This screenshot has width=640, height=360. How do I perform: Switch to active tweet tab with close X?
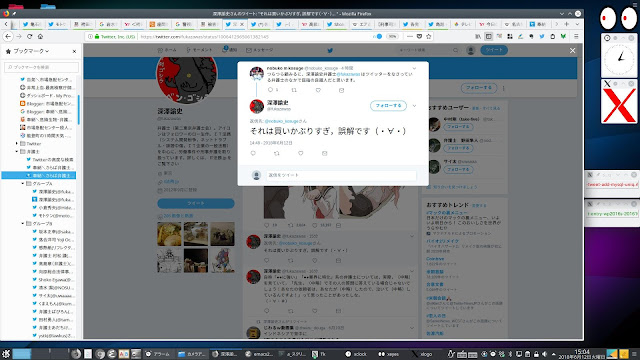234,24
